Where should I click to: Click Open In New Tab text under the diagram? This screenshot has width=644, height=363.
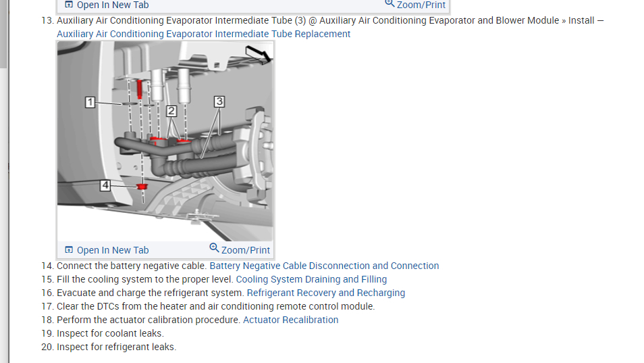pyautogui.click(x=113, y=250)
